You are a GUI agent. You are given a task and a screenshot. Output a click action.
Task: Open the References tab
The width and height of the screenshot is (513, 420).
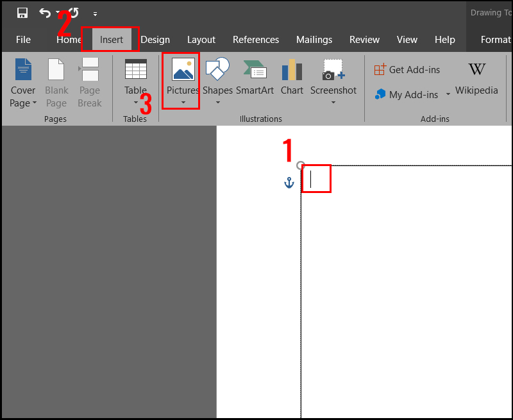256,39
